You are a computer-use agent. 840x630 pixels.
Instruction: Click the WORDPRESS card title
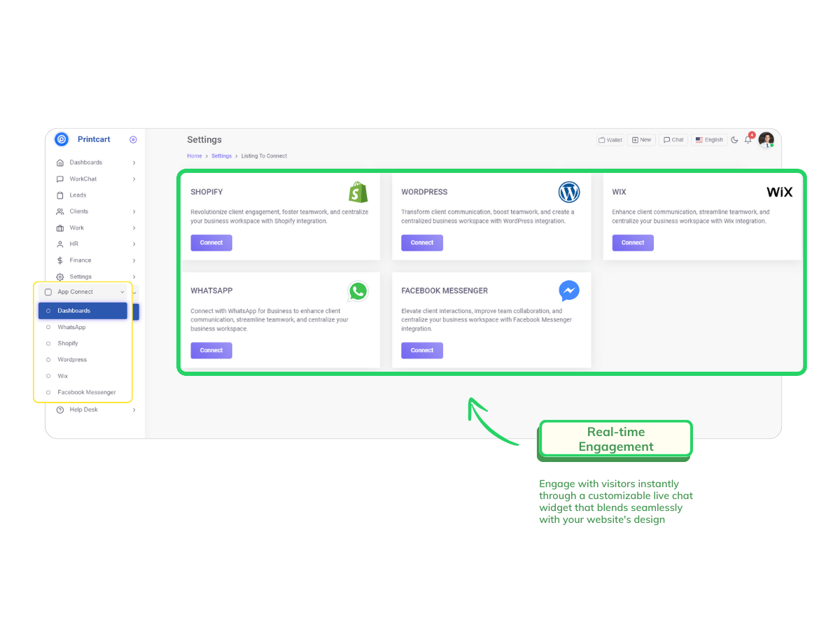click(x=424, y=192)
